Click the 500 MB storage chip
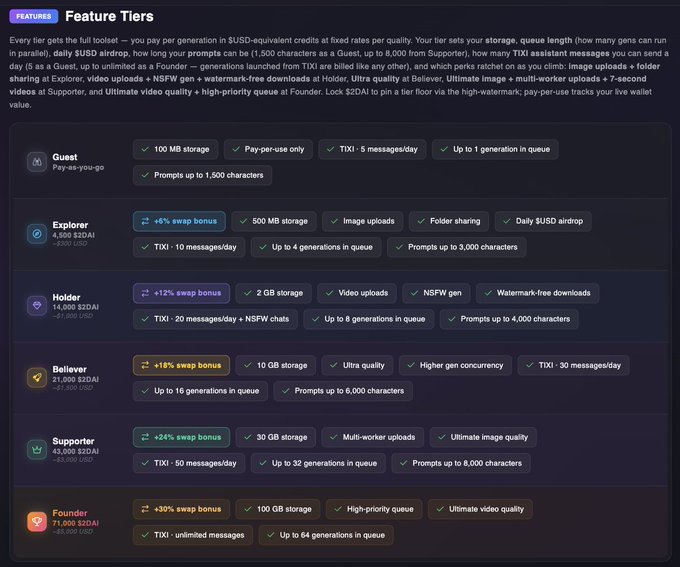 [274, 221]
